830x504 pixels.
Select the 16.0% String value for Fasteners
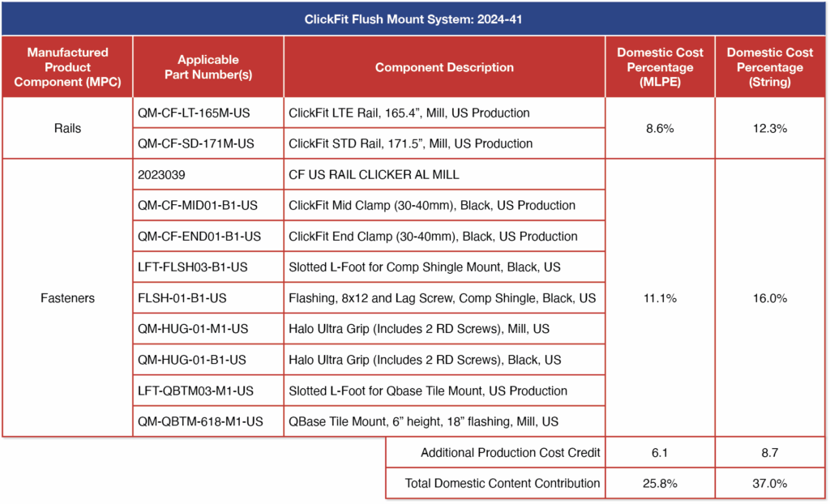click(x=769, y=297)
